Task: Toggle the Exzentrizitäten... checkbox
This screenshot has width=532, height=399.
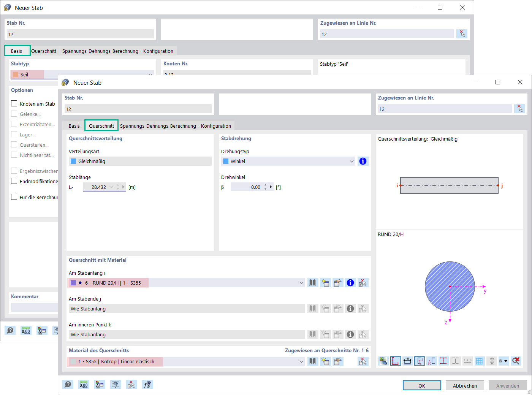Action: coord(14,124)
